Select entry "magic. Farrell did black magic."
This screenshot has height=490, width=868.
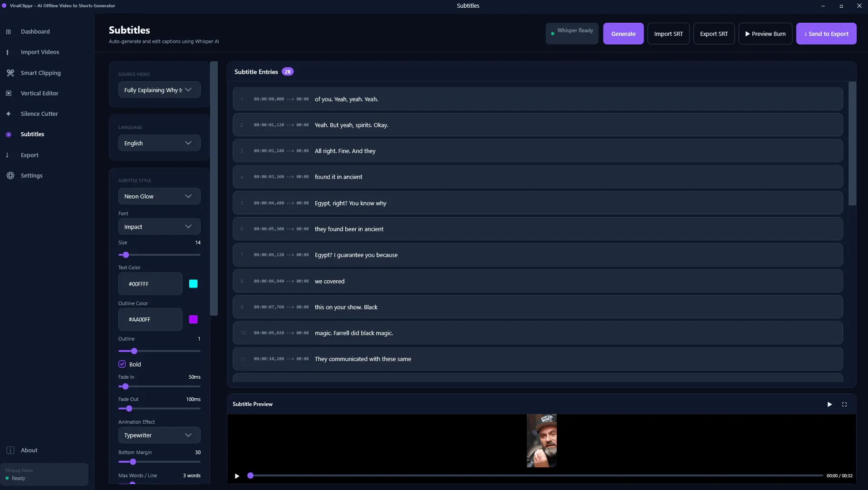point(538,333)
